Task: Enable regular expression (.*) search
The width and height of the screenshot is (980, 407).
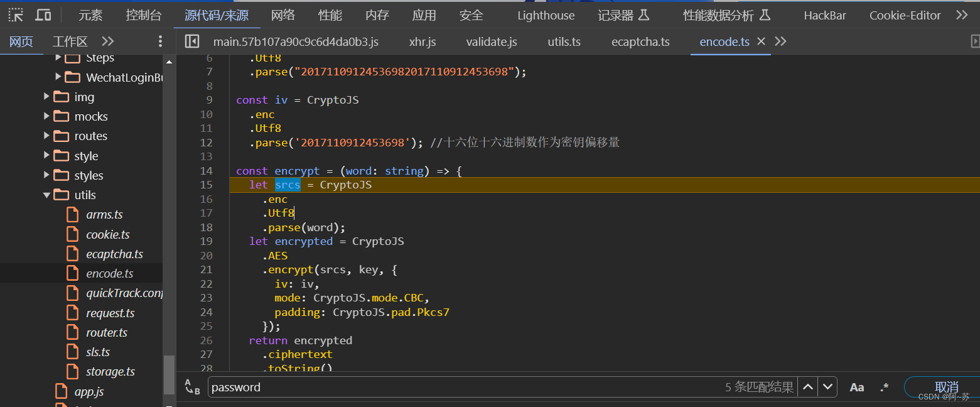Action: click(x=883, y=387)
